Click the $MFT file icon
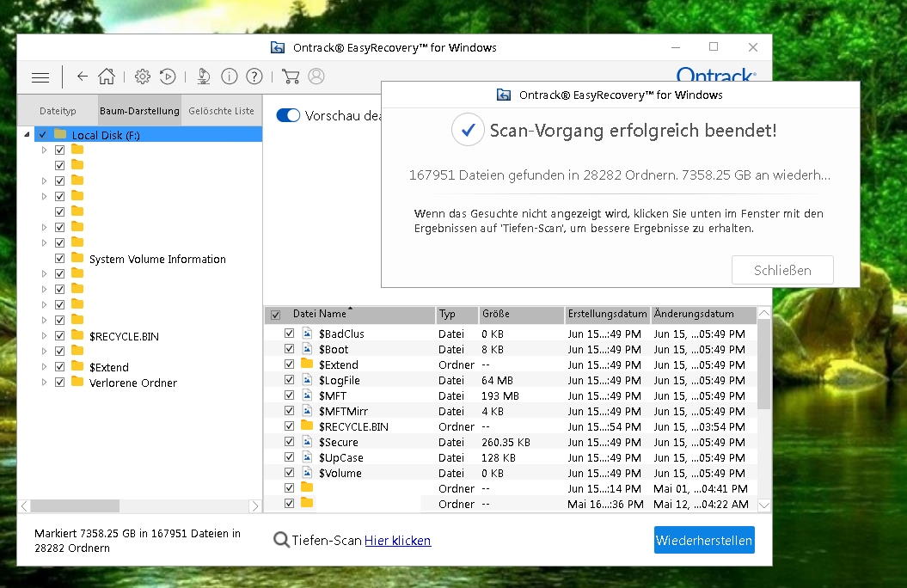907x588 pixels. click(x=307, y=395)
